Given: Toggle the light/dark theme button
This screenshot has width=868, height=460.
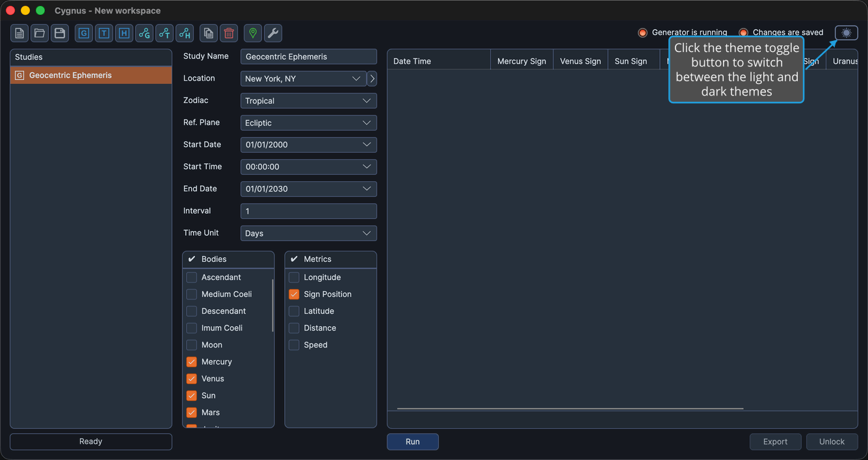Looking at the screenshot, I should [x=847, y=32].
